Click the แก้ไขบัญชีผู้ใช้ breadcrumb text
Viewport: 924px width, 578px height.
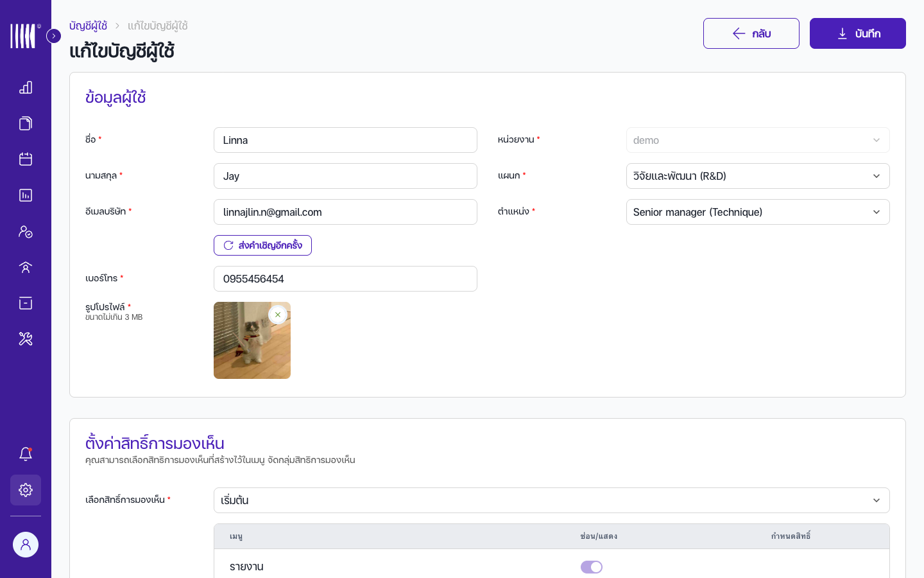click(158, 26)
